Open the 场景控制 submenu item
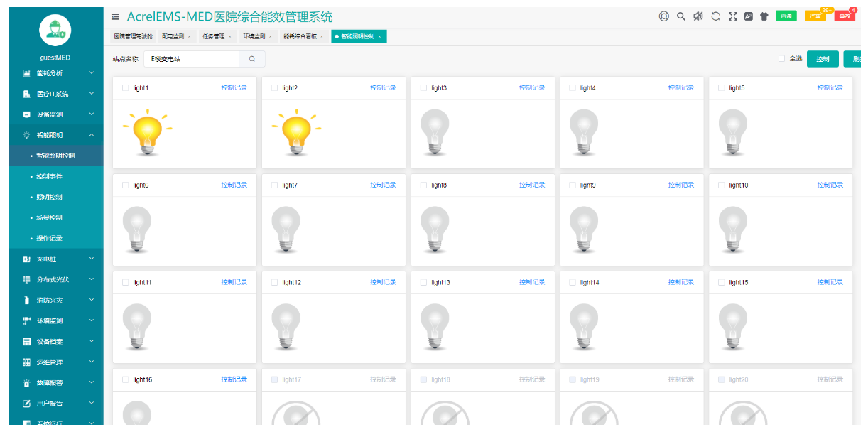This screenshot has height=437, width=868. point(50,217)
